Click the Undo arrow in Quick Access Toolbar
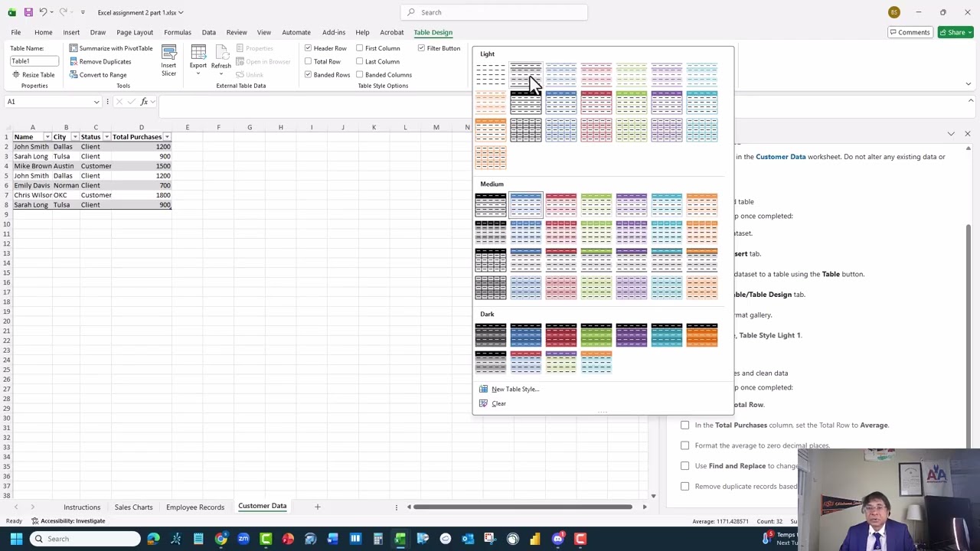 pyautogui.click(x=44, y=12)
